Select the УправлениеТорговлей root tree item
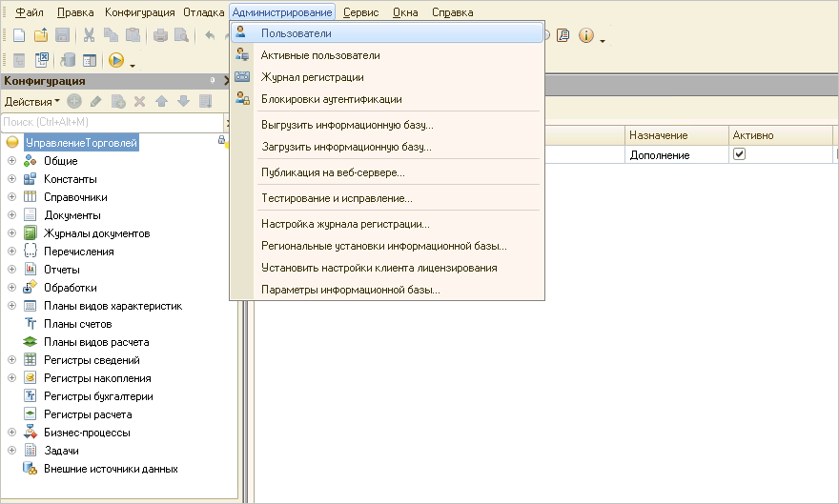 (82, 143)
